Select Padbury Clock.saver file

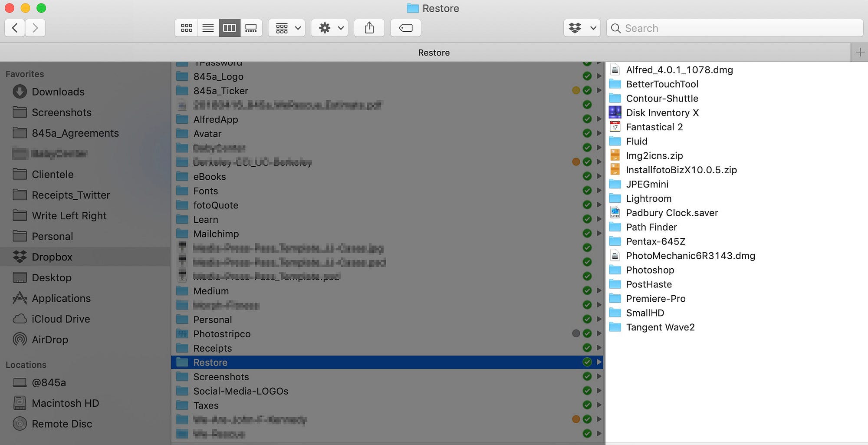(x=664, y=213)
